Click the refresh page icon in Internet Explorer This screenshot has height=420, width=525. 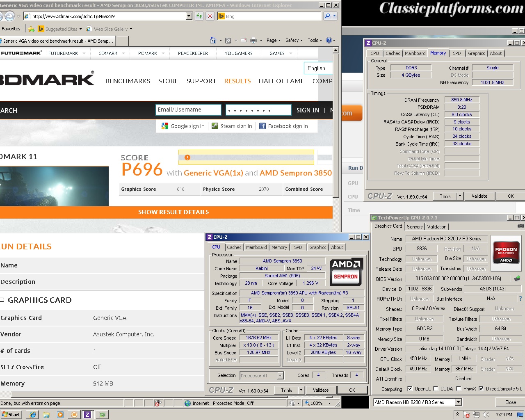[x=199, y=16]
